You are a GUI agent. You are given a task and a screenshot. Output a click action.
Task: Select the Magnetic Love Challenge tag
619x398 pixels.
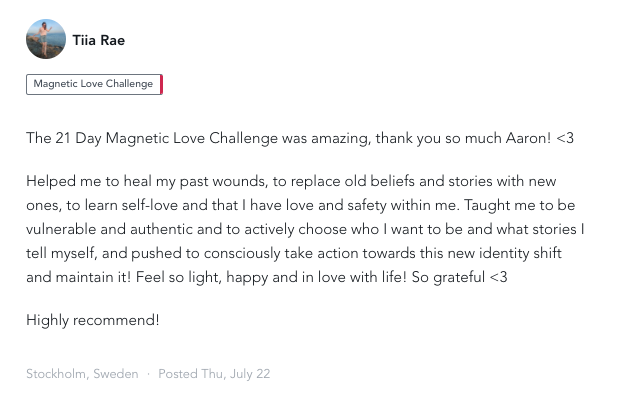[x=94, y=84]
